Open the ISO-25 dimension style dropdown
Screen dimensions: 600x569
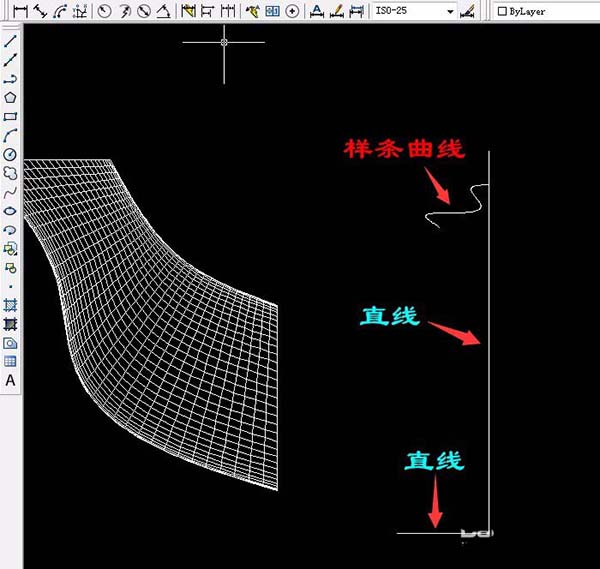[x=451, y=11]
